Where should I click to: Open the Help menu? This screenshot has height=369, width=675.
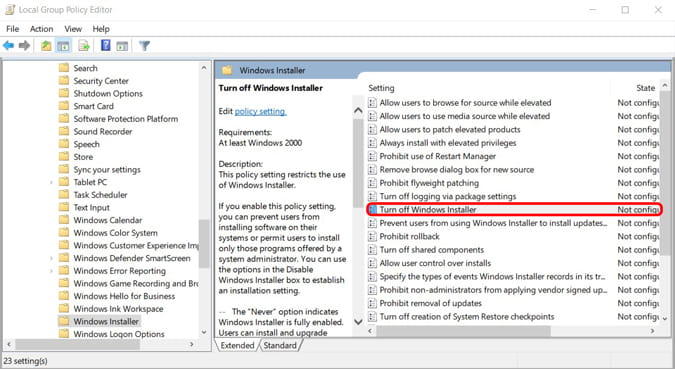tap(101, 29)
